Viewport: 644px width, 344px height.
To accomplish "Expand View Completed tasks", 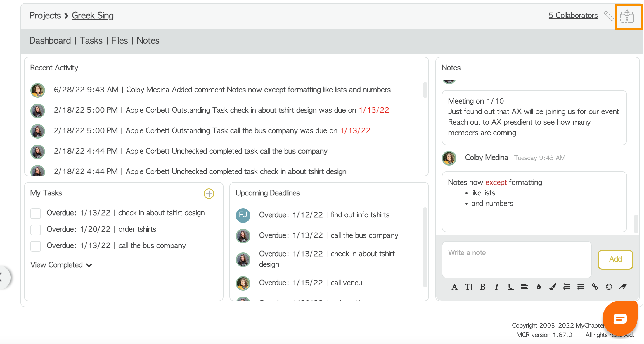I will pyautogui.click(x=61, y=265).
